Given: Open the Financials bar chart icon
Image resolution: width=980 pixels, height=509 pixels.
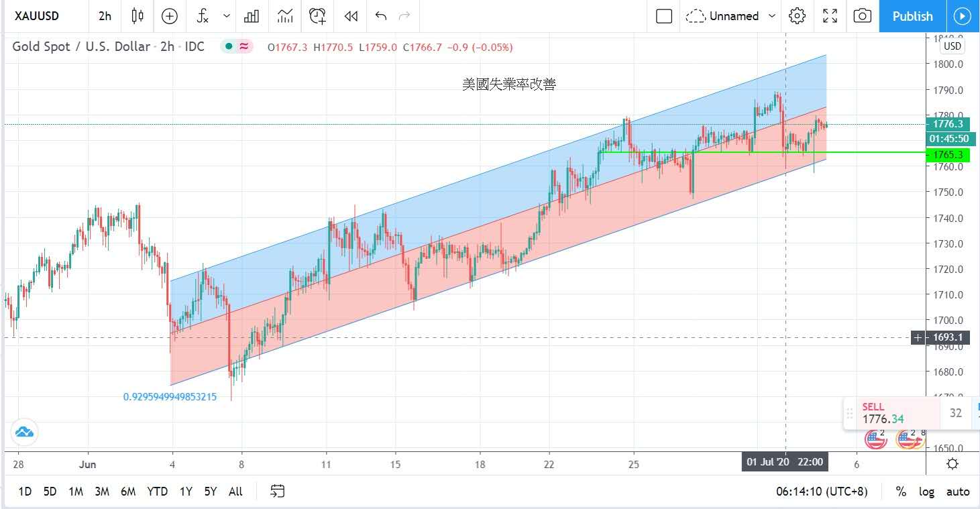Looking at the screenshot, I should tap(252, 16).
